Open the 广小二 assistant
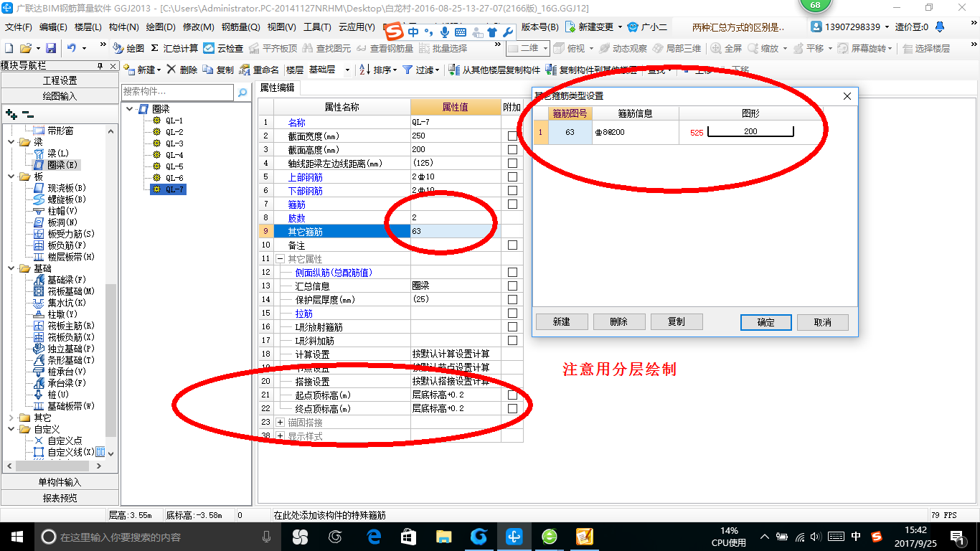Image resolution: width=980 pixels, height=551 pixels. 646,27
